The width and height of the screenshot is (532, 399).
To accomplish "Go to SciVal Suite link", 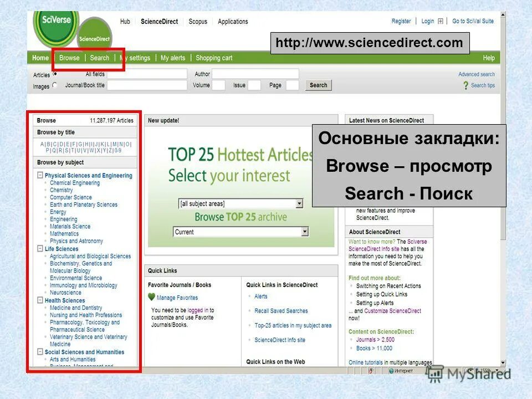I will tap(473, 21).
